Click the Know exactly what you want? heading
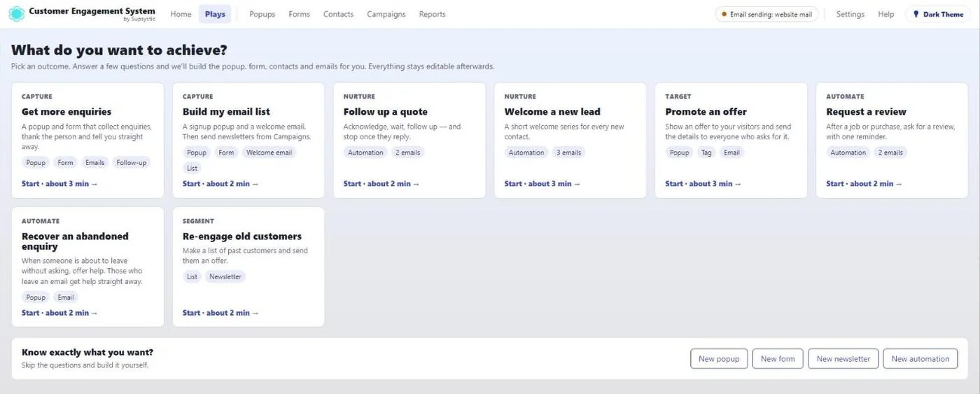The width and height of the screenshot is (980, 394). [87, 353]
